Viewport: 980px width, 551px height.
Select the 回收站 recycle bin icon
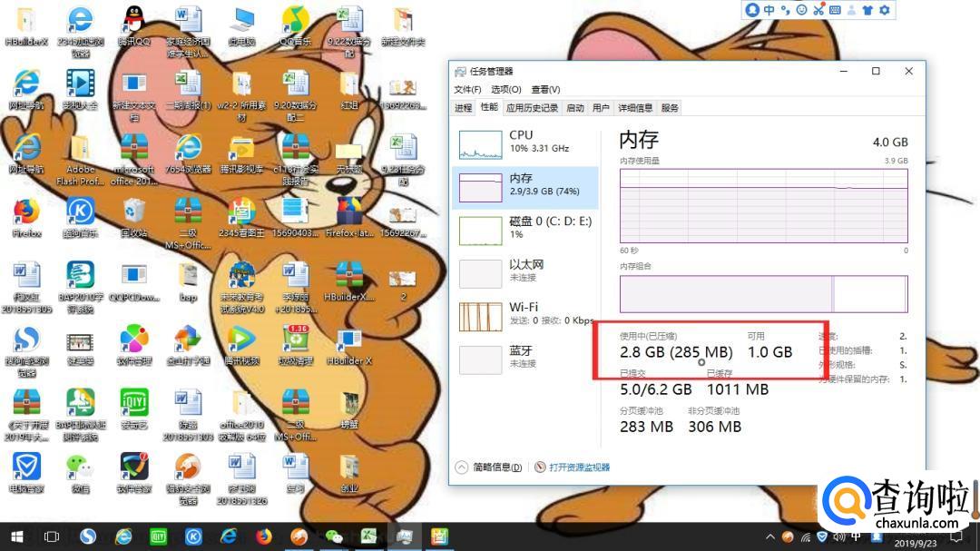coord(133,218)
